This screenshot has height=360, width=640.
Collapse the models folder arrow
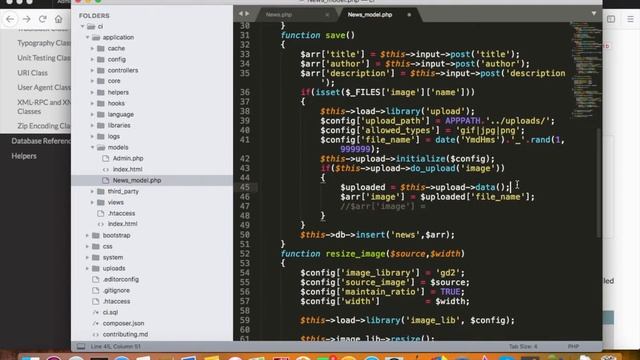pos(92,147)
